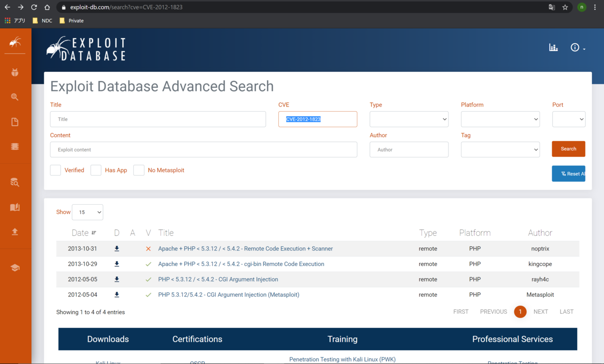Click the Exploit Database header logo
Image resolution: width=604 pixels, height=364 pixels.
(86, 49)
